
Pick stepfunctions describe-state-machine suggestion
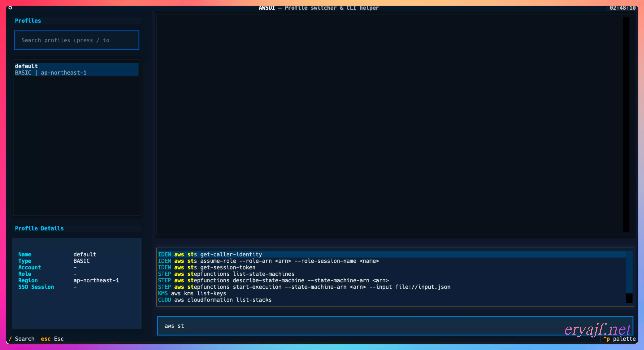point(273,280)
